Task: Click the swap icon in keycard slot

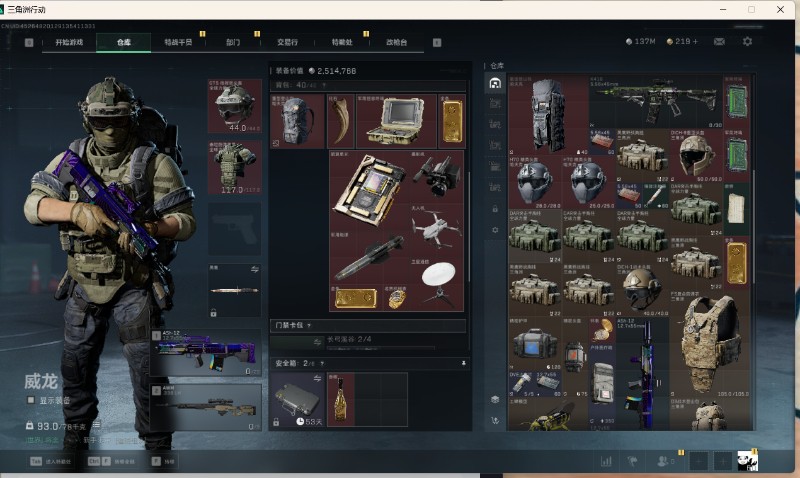Action: click(317, 342)
